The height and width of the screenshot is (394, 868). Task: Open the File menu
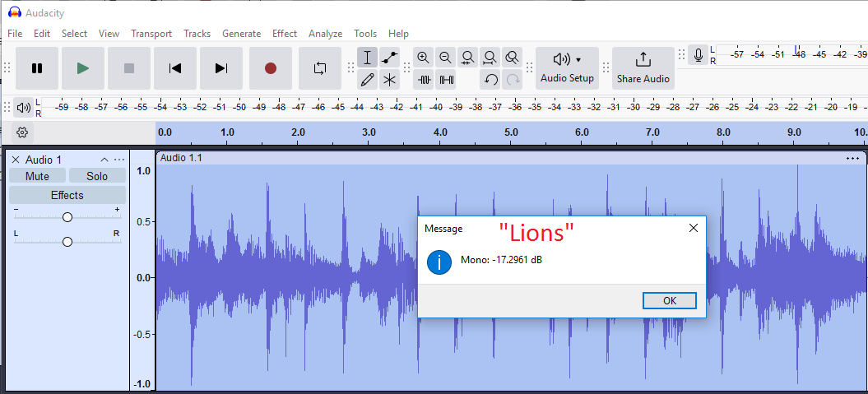click(15, 34)
